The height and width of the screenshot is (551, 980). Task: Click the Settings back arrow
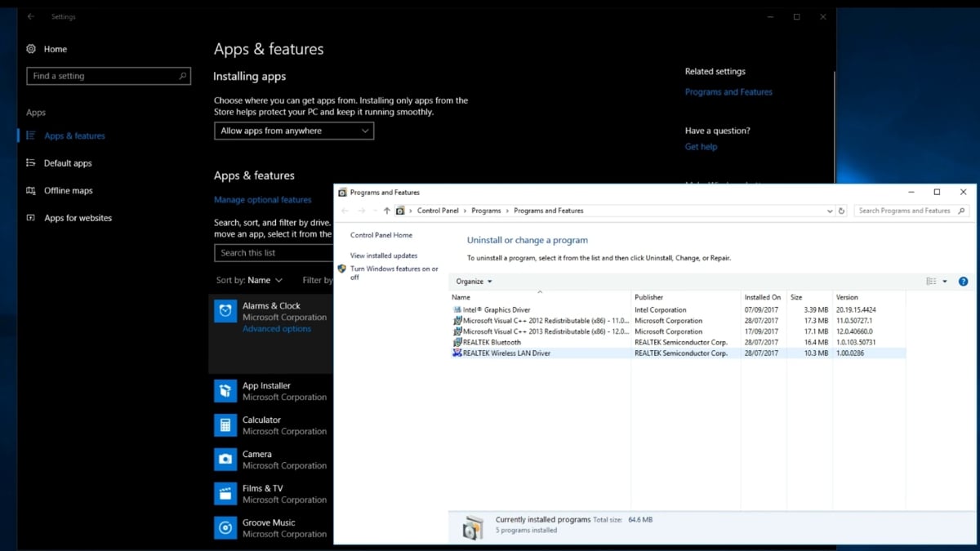[x=31, y=16]
